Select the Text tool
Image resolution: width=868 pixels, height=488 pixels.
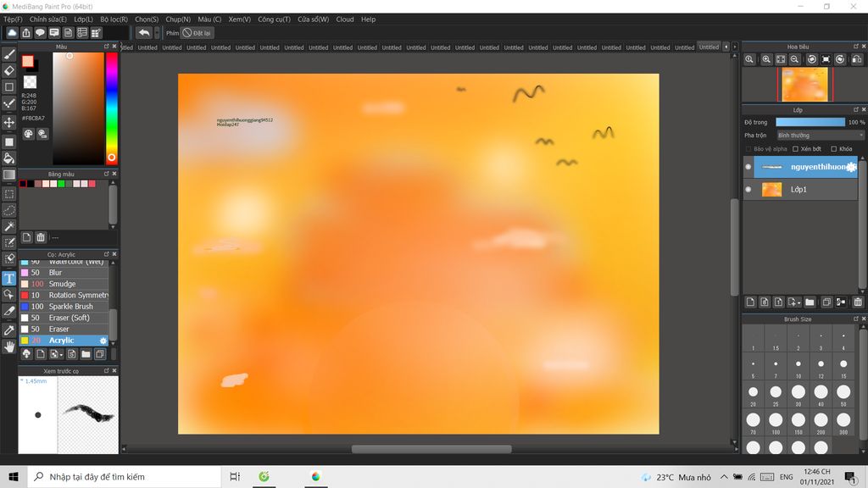8,278
